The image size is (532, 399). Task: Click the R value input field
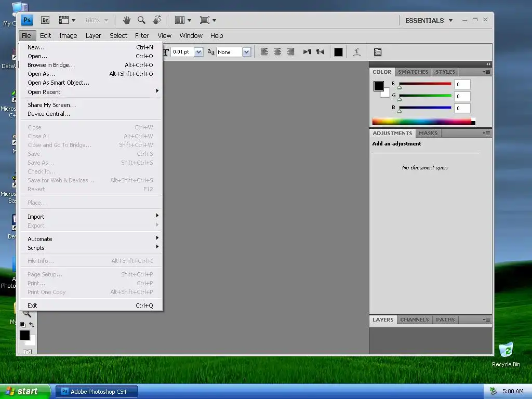coord(462,84)
